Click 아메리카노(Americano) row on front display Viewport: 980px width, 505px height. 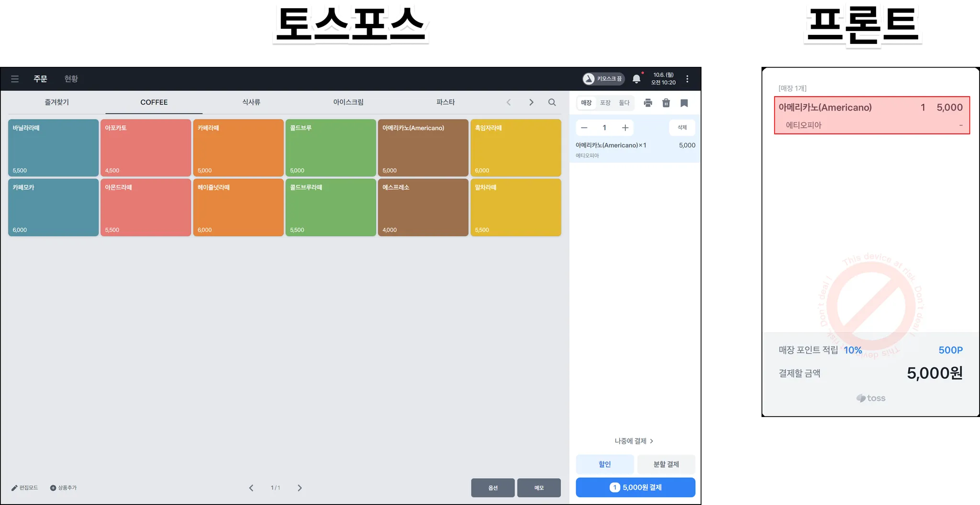pyautogui.click(x=872, y=115)
